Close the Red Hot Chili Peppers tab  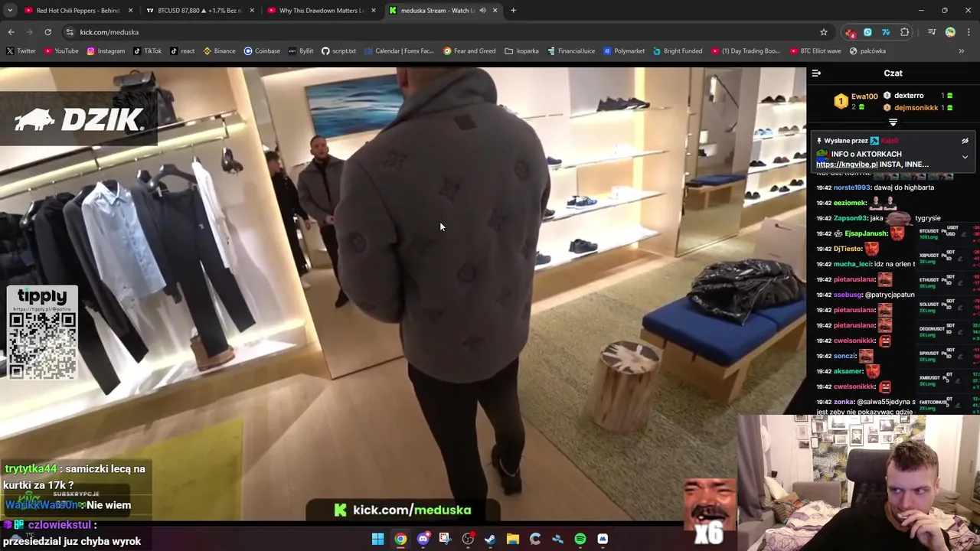[130, 11]
